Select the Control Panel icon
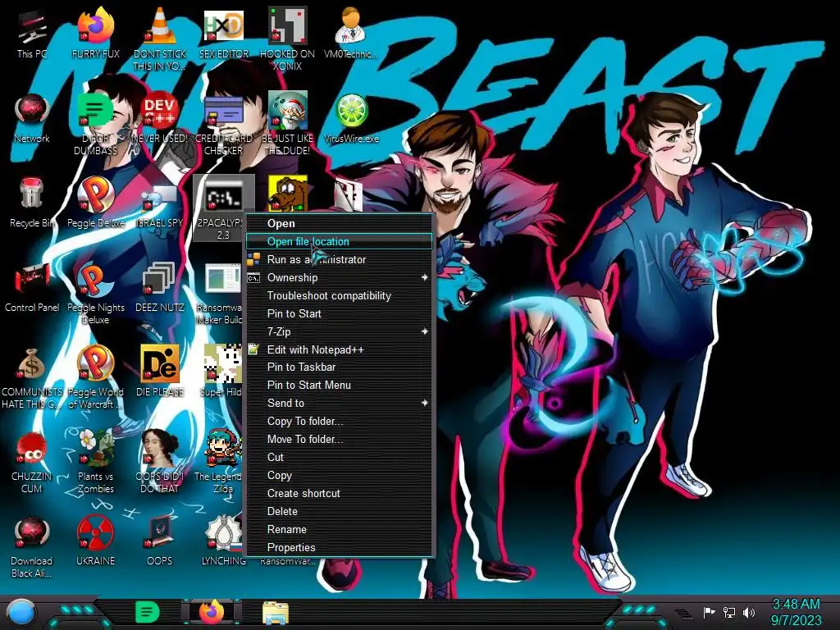The height and width of the screenshot is (630, 840). [32, 288]
